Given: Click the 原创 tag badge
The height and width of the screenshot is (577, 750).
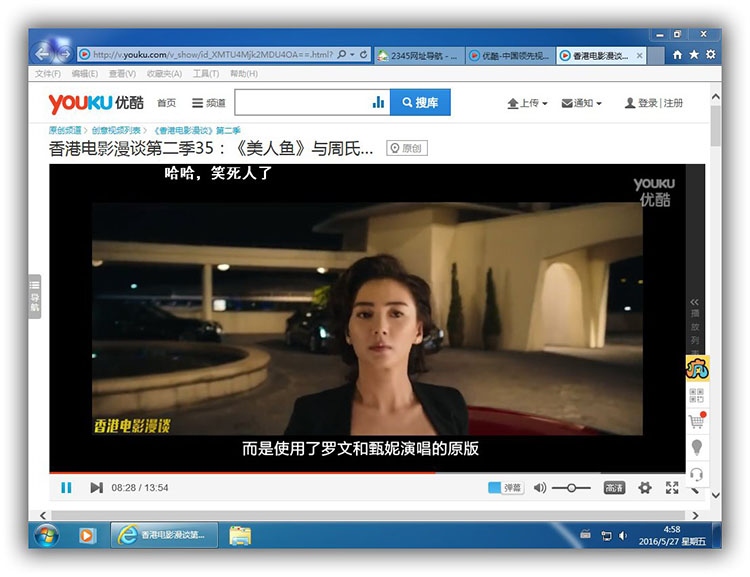Looking at the screenshot, I should click(407, 148).
